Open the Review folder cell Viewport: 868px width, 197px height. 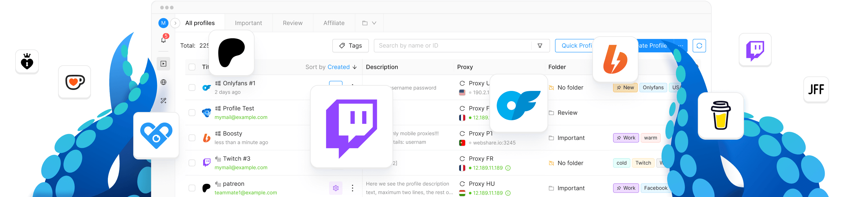563,112
